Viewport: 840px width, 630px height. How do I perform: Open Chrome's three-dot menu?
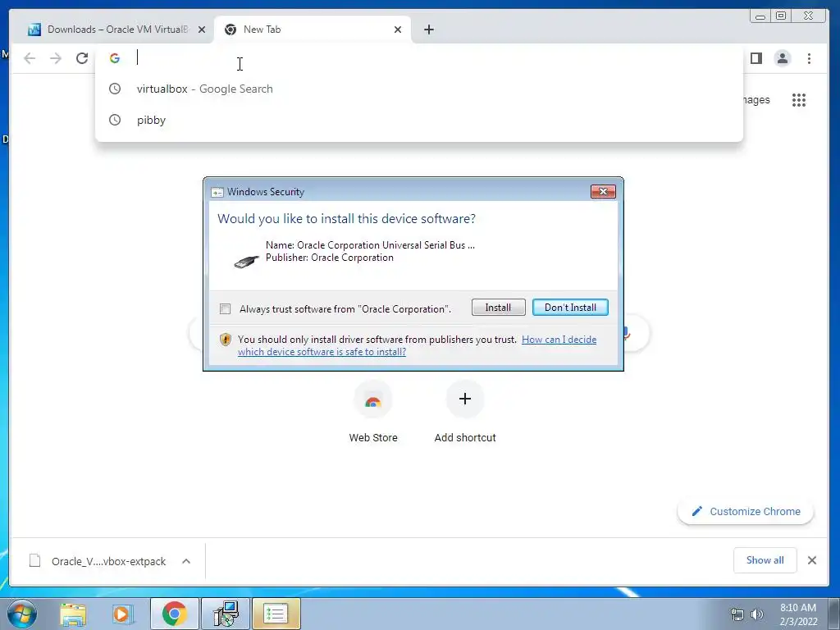(x=809, y=58)
